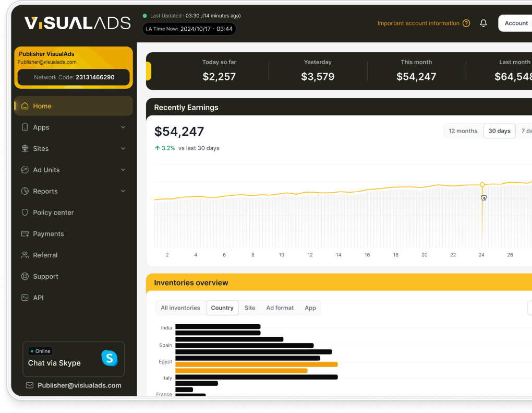532x413 pixels.
Task: Click the Italy label in country chart
Action: [x=167, y=377]
